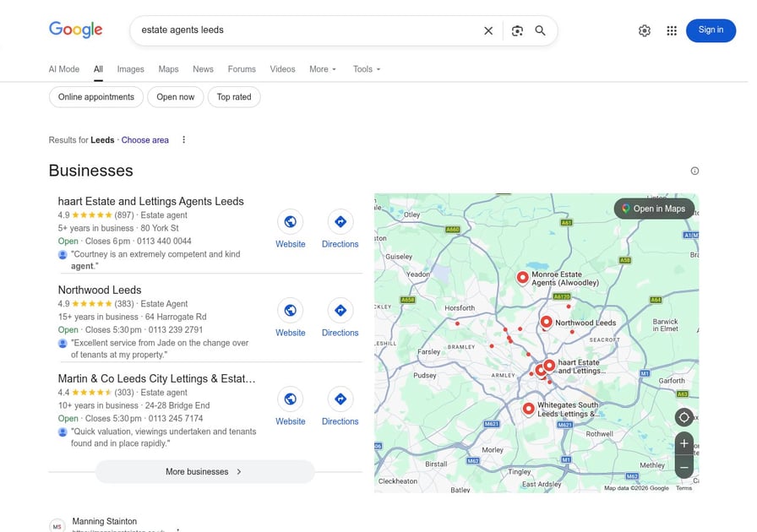Screen dimensions: 757x532
Task: Click the Northwood Leeds reviewer avatar icon
Action: 63,343
